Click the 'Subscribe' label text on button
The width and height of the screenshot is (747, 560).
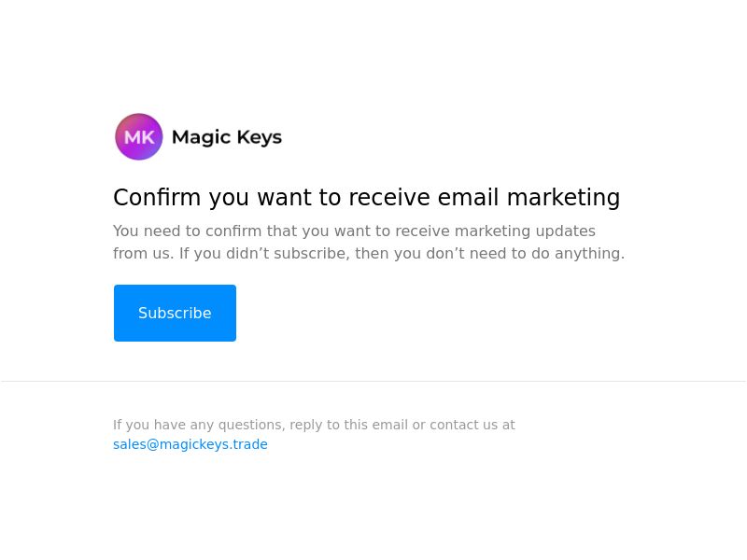click(x=175, y=313)
